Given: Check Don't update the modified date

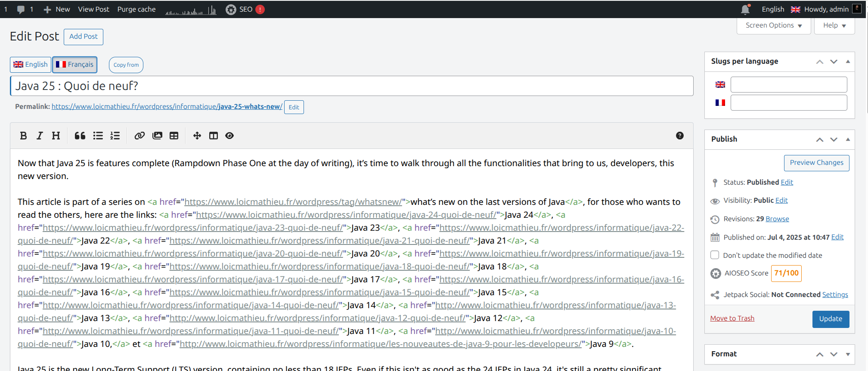Looking at the screenshot, I should pos(715,255).
